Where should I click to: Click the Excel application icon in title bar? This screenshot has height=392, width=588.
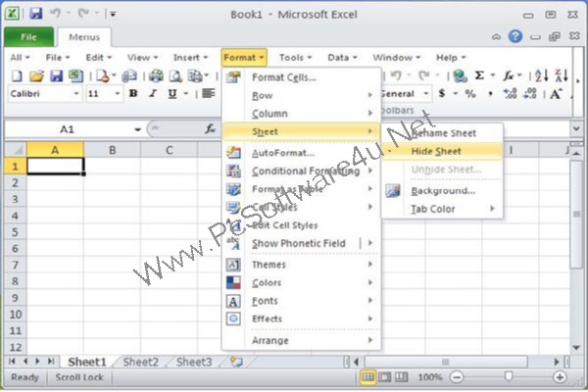click(x=13, y=14)
